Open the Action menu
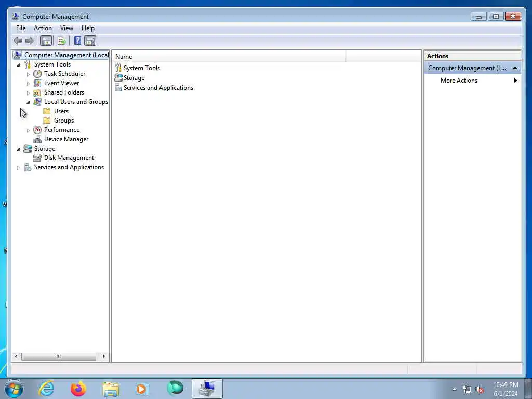 tap(43, 28)
